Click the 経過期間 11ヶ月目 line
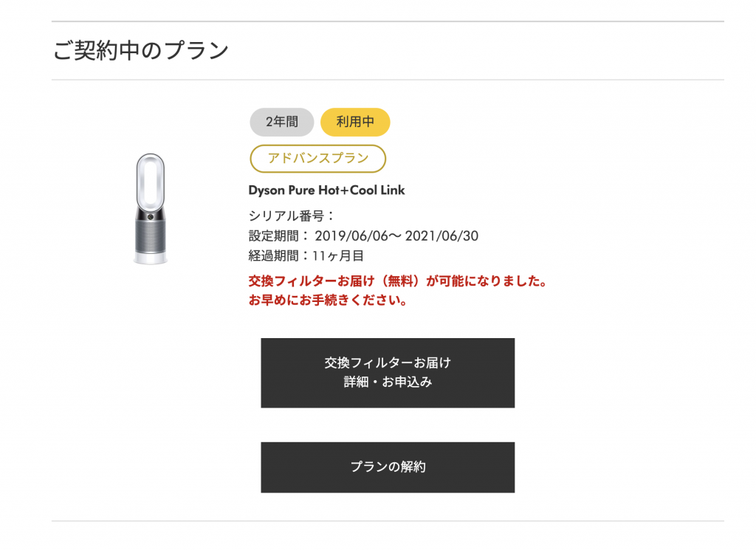 point(306,255)
